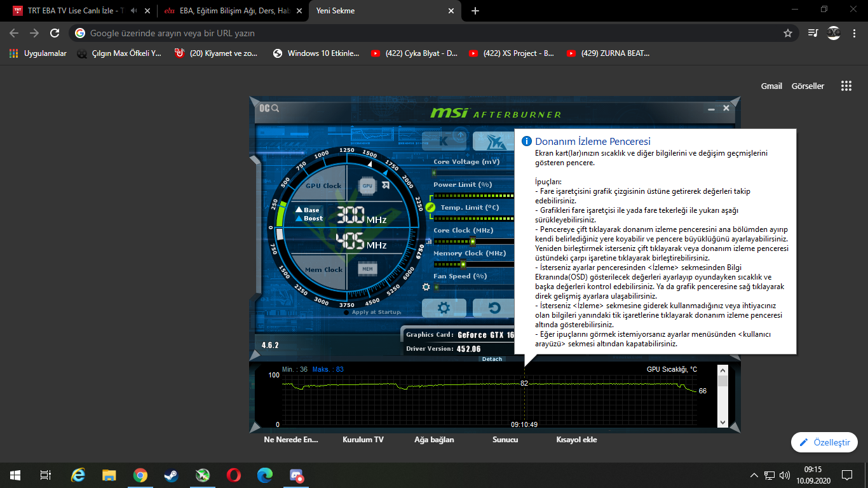This screenshot has width=868, height=488.
Task: Click the GPU chip icon in gauge
Action: coord(367,186)
